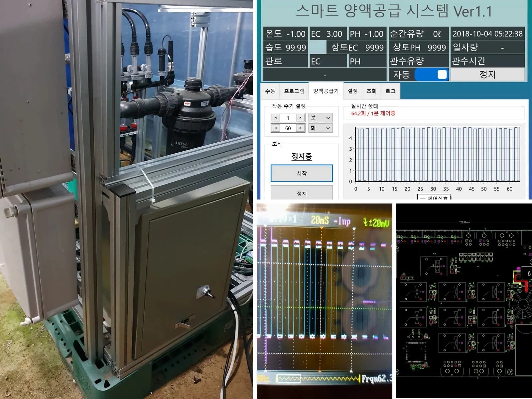Click the 관로 cell
This screenshot has height=399, width=532.
285,61
